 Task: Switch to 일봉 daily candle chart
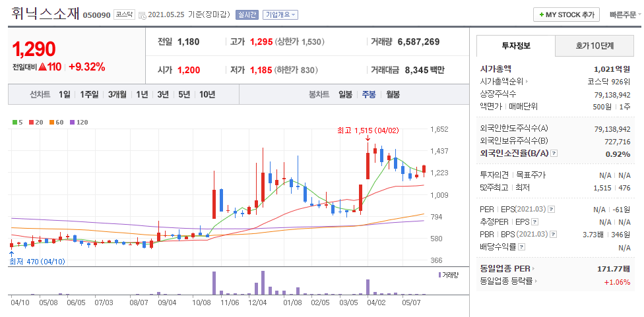345,95
